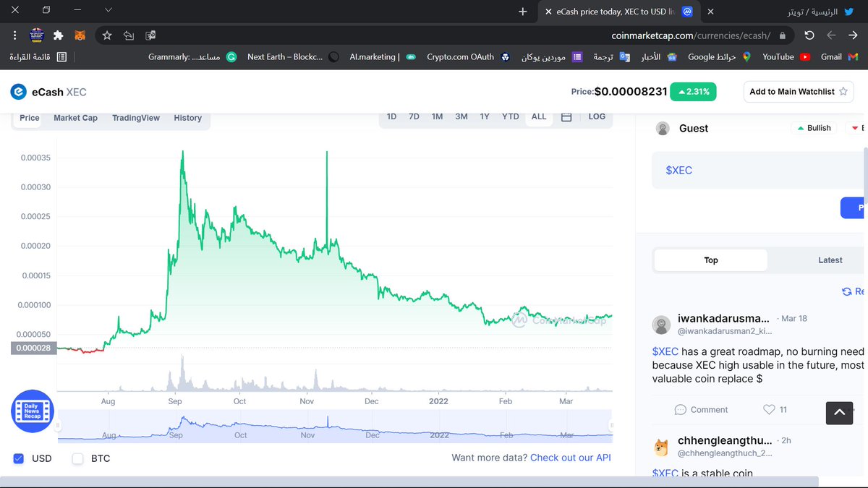Open a new tab with plus icon
Screen dimensions: 868x488
coord(523,12)
